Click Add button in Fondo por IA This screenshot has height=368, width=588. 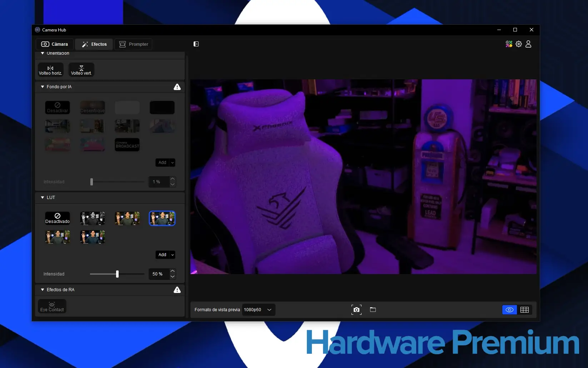(162, 163)
